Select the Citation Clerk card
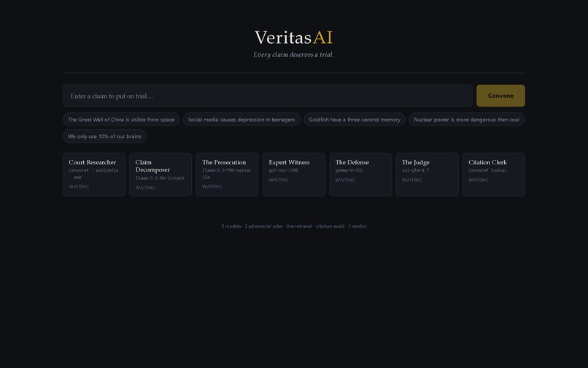Screen dimensions: 588x368 click(494, 175)
